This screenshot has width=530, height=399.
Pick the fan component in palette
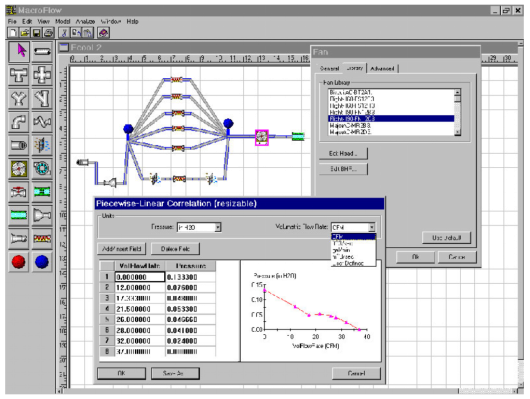[x=19, y=168]
